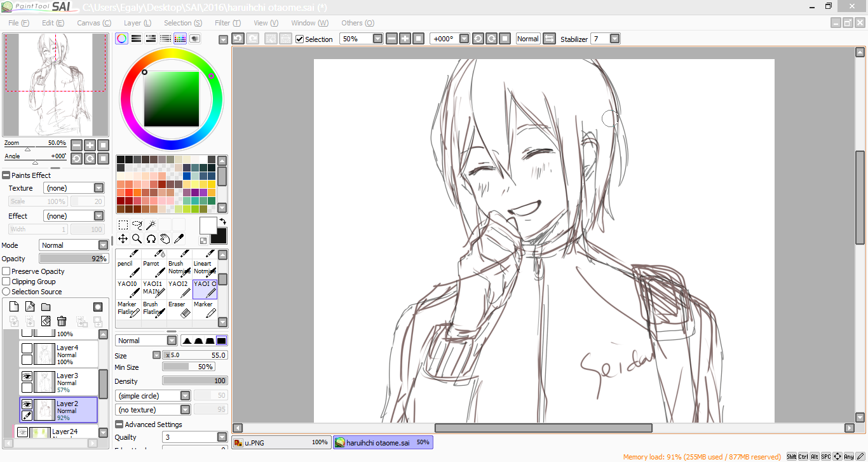Open the (no texture) brush texture dropdown
Image resolution: width=868 pixels, height=462 pixels.
(153, 410)
